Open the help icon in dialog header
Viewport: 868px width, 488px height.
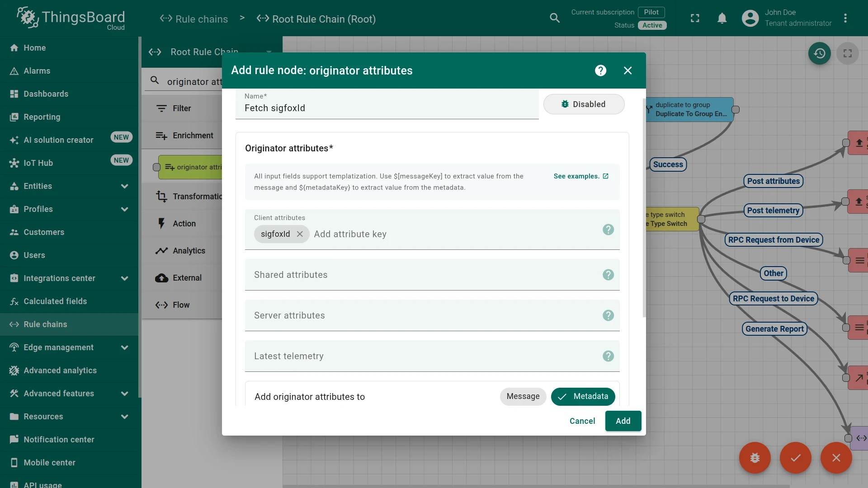tap(600, 70)
